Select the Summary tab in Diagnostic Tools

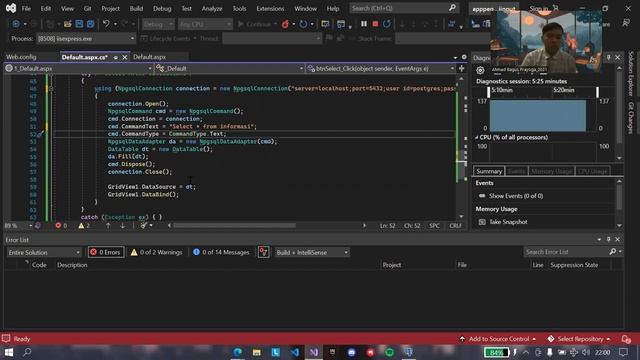tap(489, 171)
